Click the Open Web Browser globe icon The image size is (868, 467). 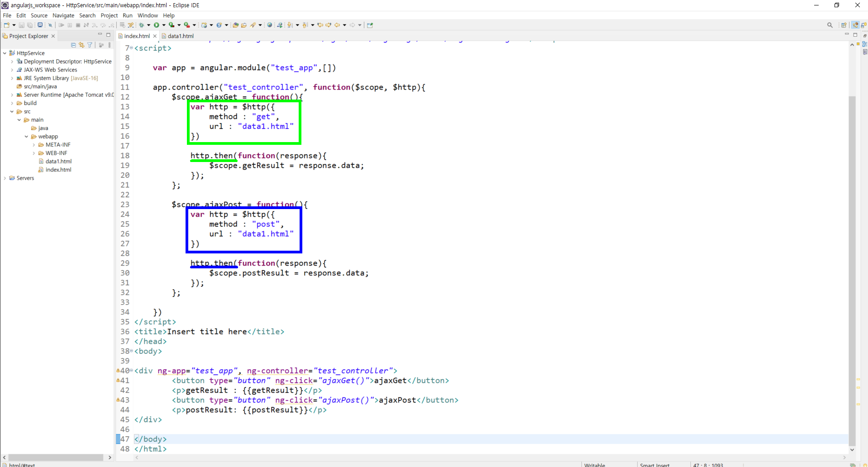coord(270,25)
